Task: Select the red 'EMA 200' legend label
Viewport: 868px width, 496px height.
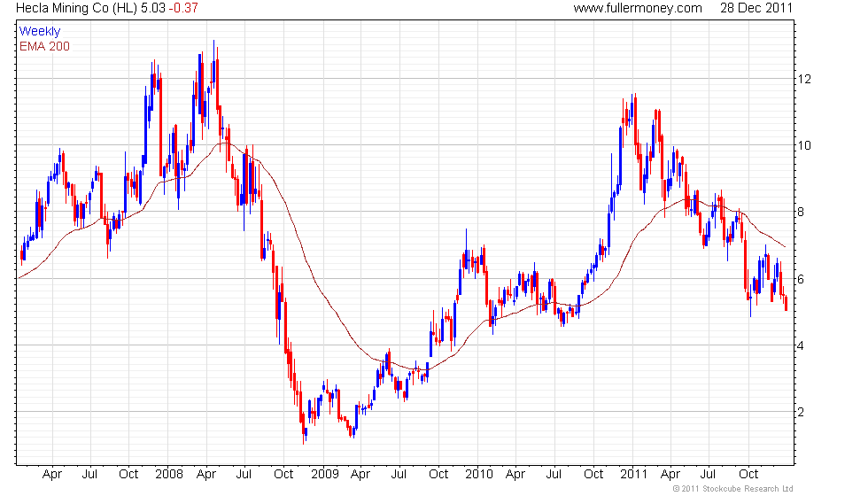Action: click(x=45, y=46)
